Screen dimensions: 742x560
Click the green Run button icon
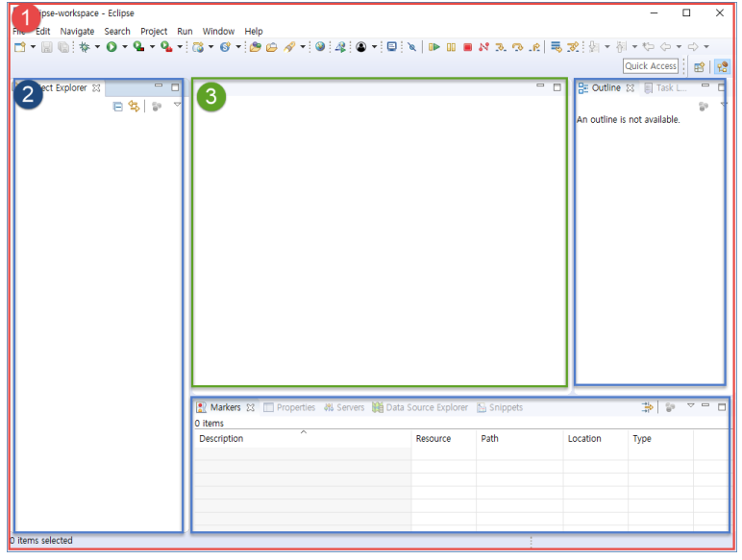[111, 47]
